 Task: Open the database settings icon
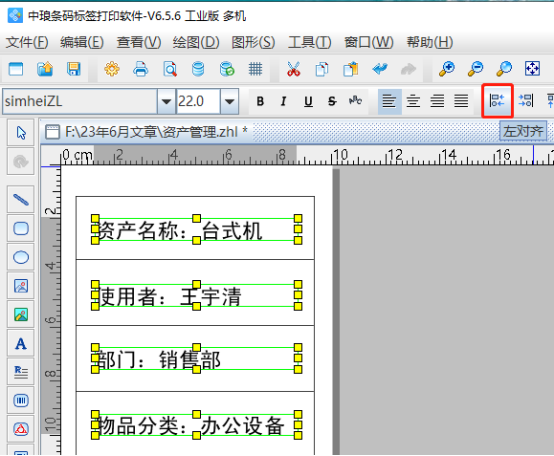pos(198,69)
